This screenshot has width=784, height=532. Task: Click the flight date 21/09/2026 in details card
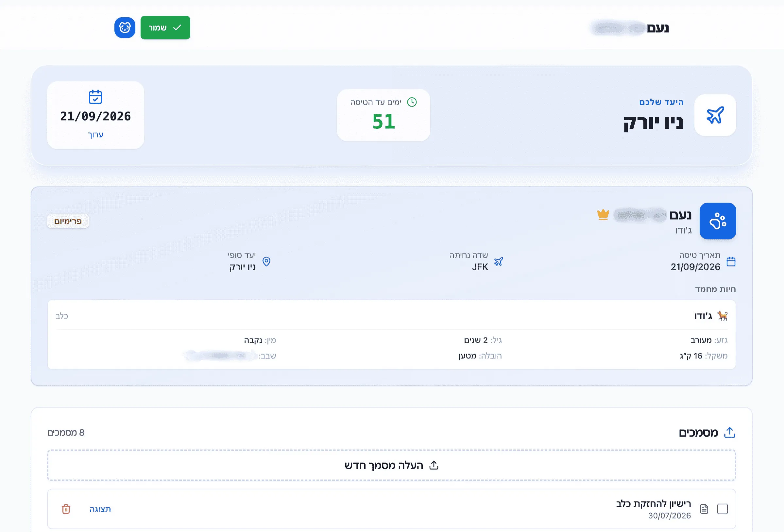[695, 267]
